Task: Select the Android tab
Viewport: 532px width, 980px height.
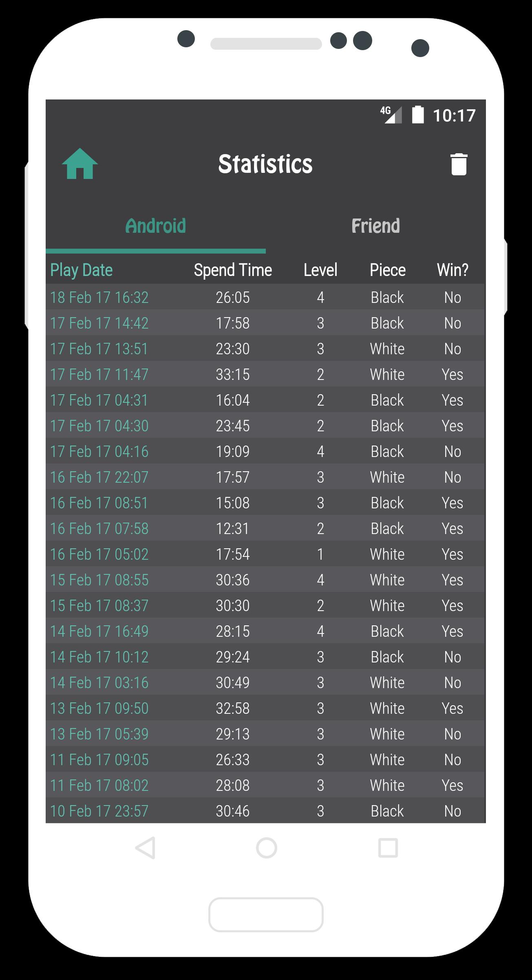Action: tap(156, 226)
